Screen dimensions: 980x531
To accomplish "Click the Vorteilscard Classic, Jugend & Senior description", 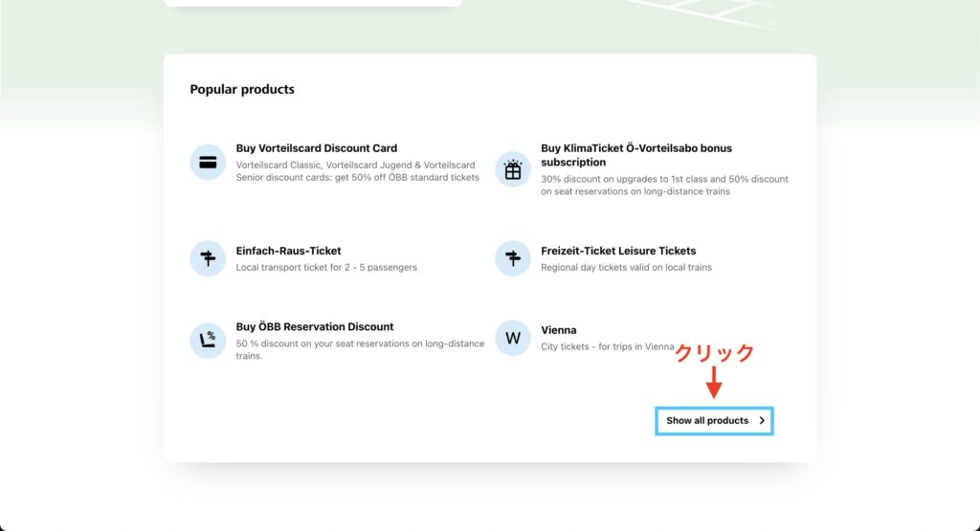I will 357,171.
